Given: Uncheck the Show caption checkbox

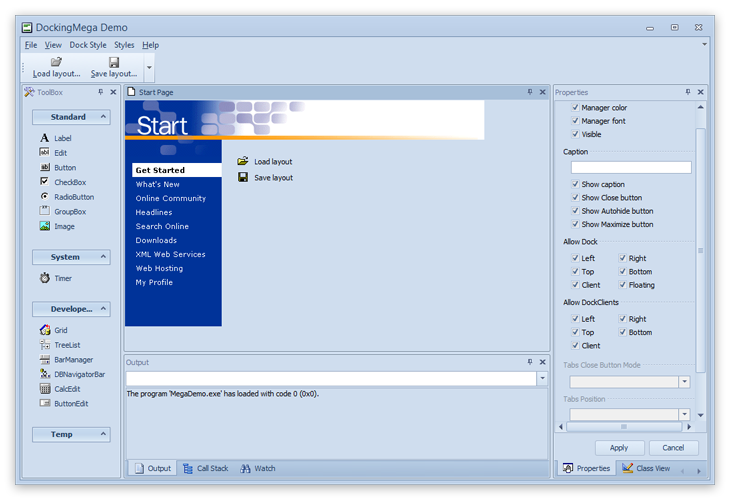Looking at the screenshot, I should [x=574, y=185].
